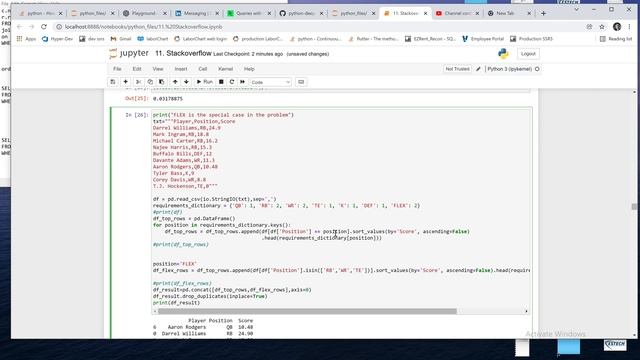Open the Cell menu
This screenshot has width=640, height=360.
click(x=202, y=69)
